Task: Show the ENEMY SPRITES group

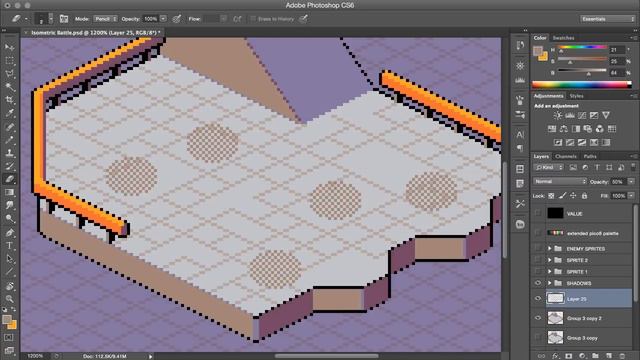Action: point(538,249)
